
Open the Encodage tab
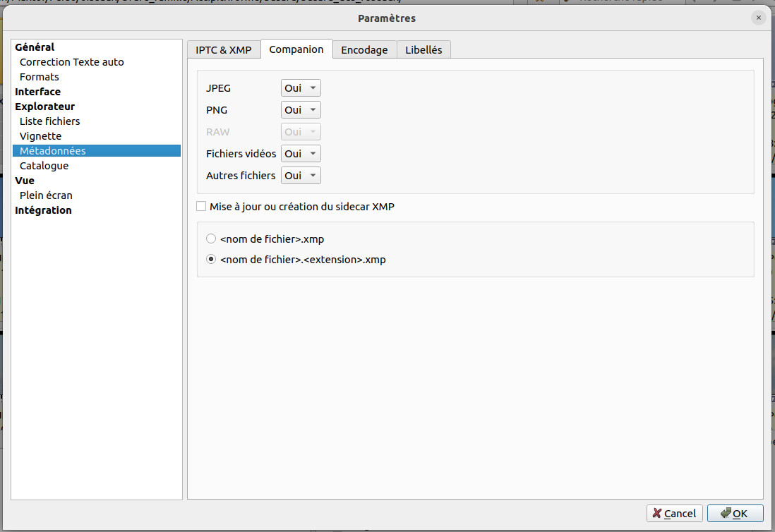[x=364, y=49]
